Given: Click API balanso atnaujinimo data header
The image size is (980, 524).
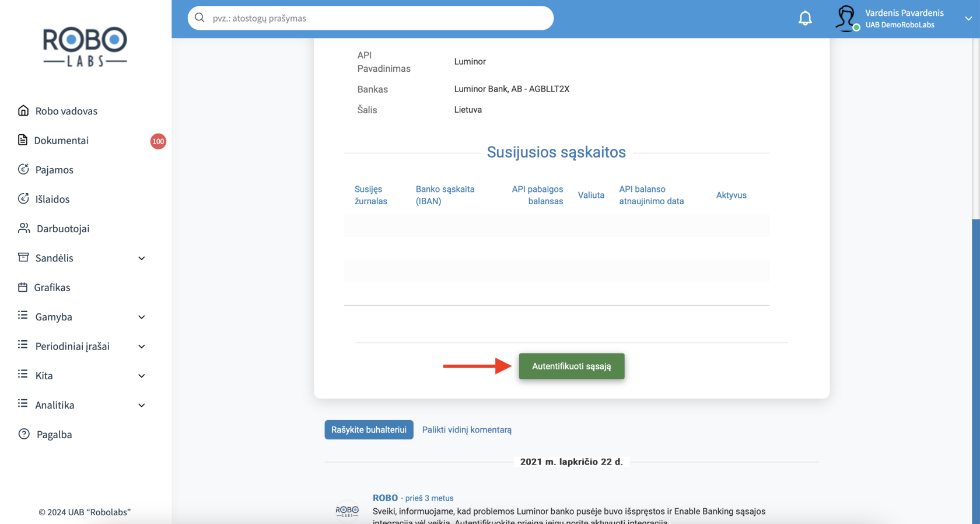Looking at the screenshot, I should pos(652,195).
